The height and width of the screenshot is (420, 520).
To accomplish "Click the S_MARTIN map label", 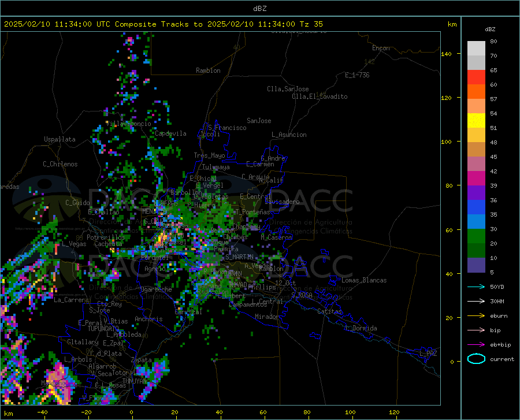I will tap(239, 257).
